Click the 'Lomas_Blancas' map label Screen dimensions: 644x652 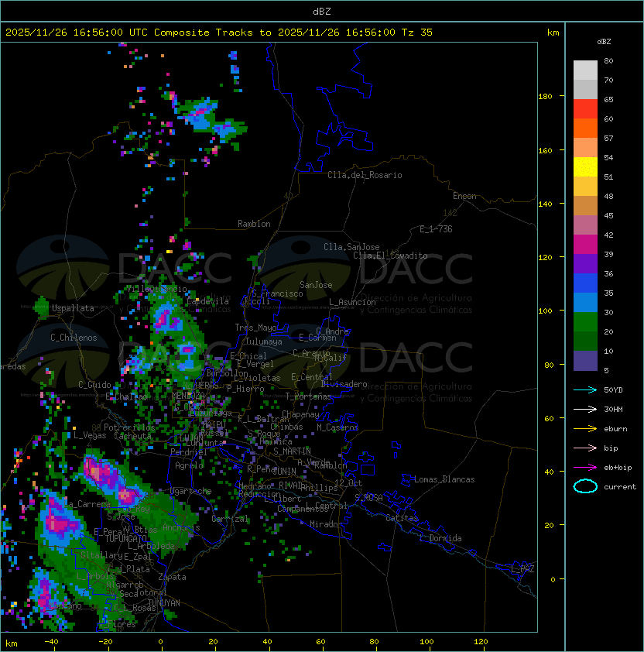tap(444, 479)
